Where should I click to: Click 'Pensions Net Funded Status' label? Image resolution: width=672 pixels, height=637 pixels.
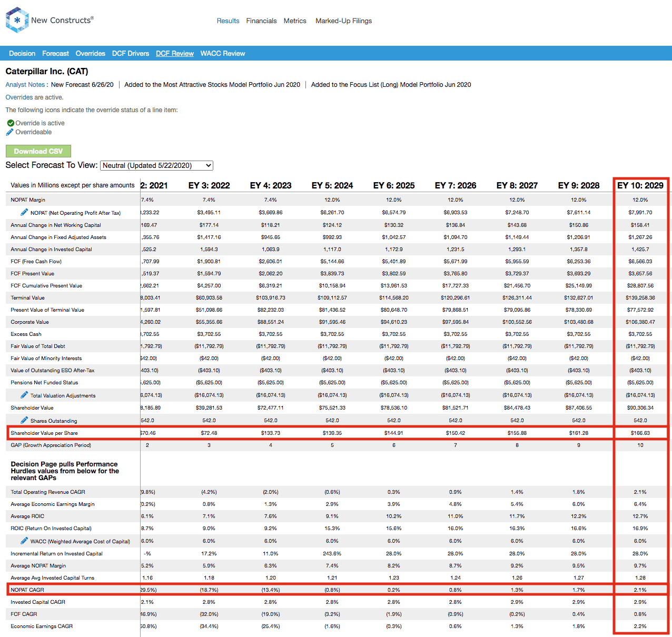(x=44, y=383)
